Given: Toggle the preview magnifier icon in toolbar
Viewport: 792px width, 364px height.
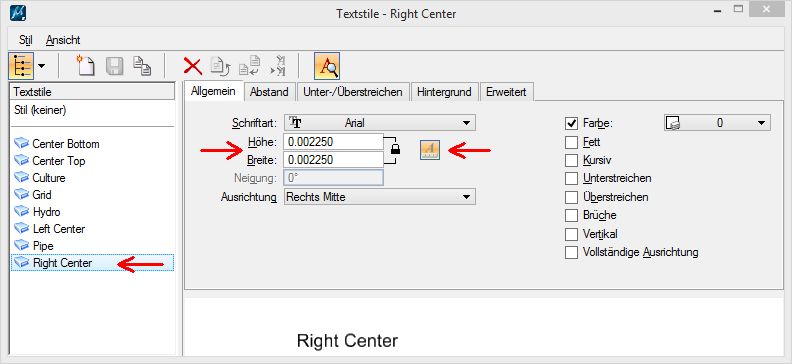Looking at the screenshot, I should (x=327, y=66).
